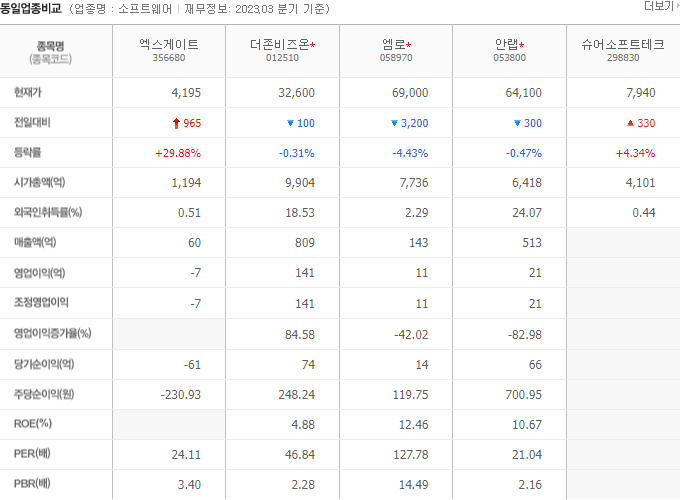Click the blue down arrow beside 3,200
The image size is (680, 500).
tap(394, 123)
